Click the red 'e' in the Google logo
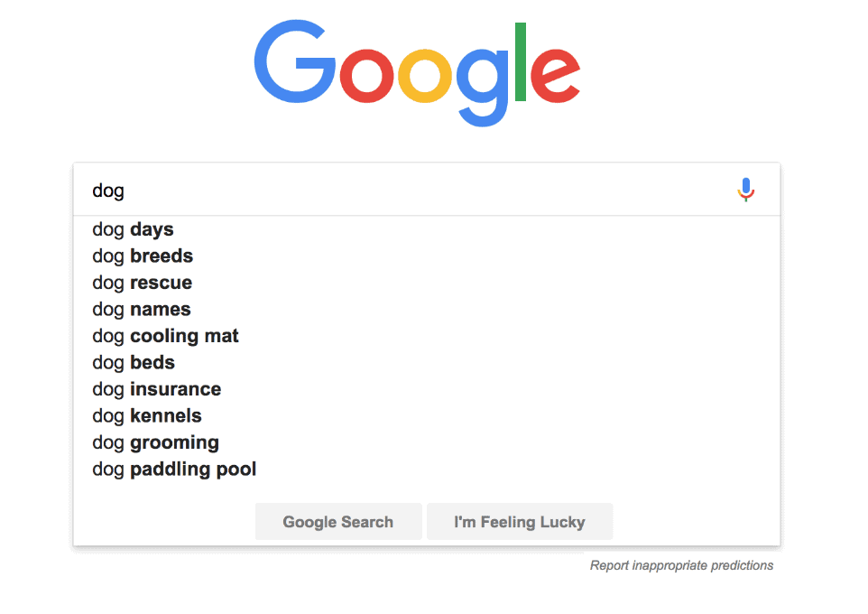Viewport: 868px width, 614px height. click(554, 77)
